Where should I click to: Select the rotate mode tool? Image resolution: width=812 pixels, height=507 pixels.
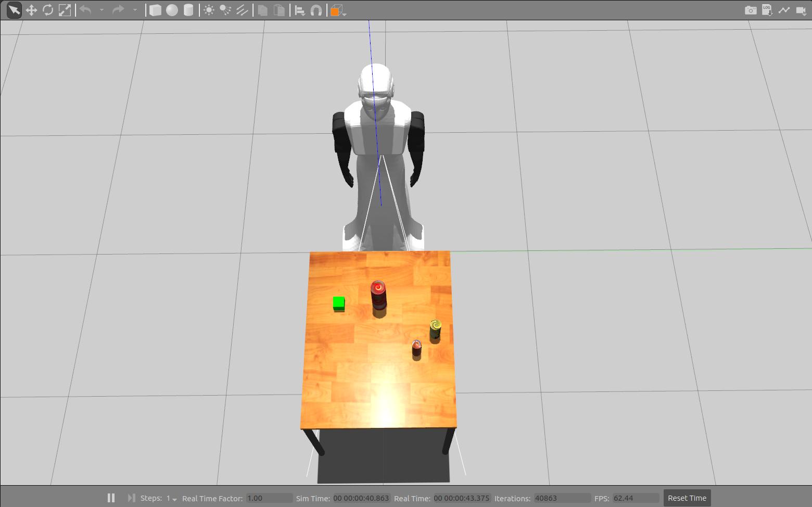click(x=48, y=10)
